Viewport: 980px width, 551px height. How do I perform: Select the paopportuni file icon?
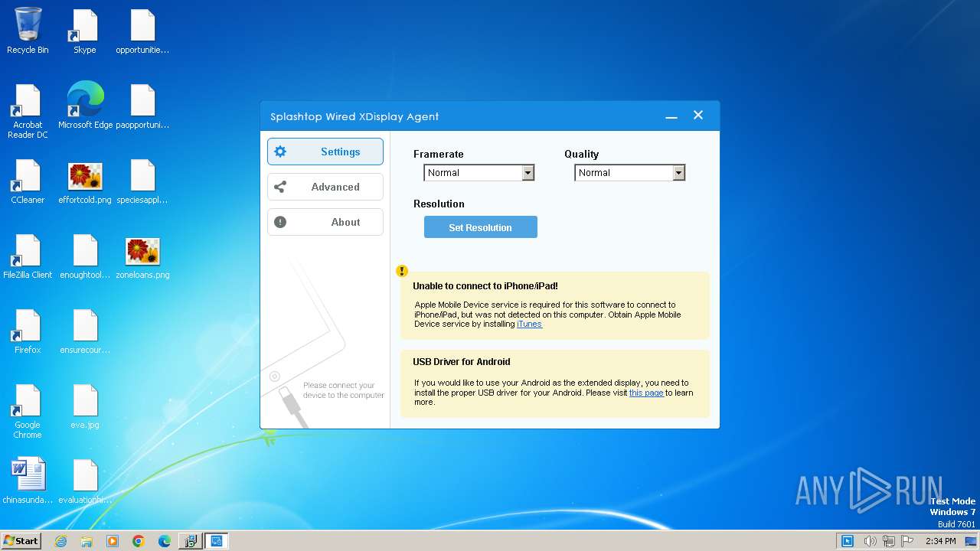[x=142, y=106]
